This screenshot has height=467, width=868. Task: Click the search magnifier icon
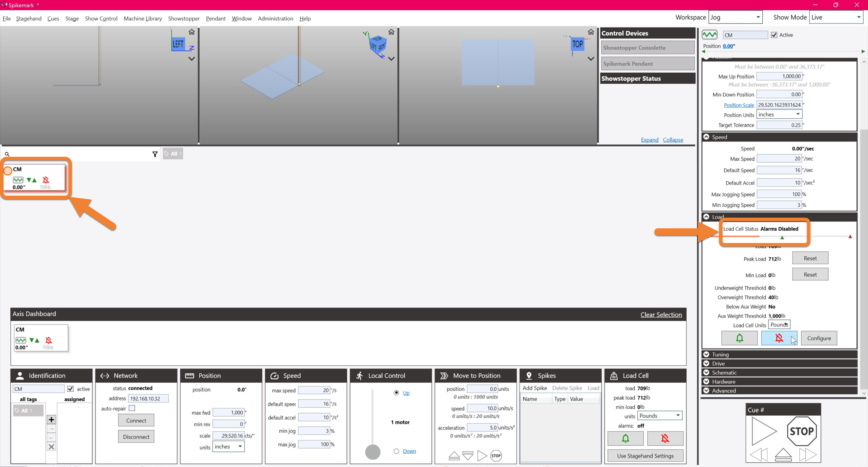click(7, 154)
